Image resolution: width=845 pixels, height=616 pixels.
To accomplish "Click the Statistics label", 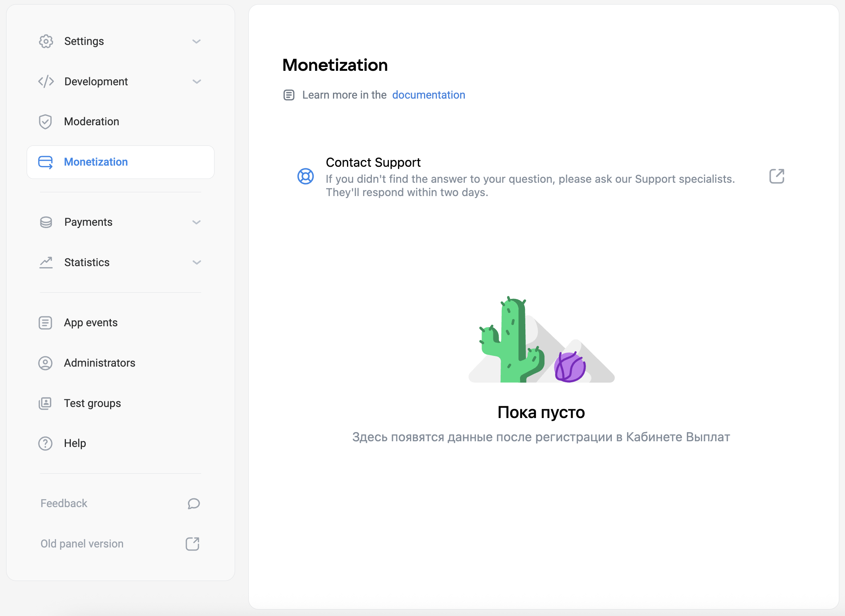I will click(x=87, y=262).
